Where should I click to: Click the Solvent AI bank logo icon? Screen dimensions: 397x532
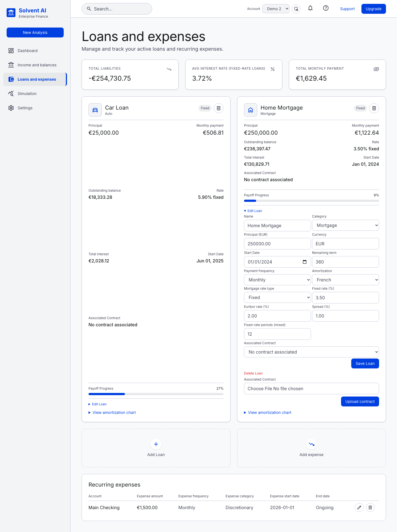point(11,13)
